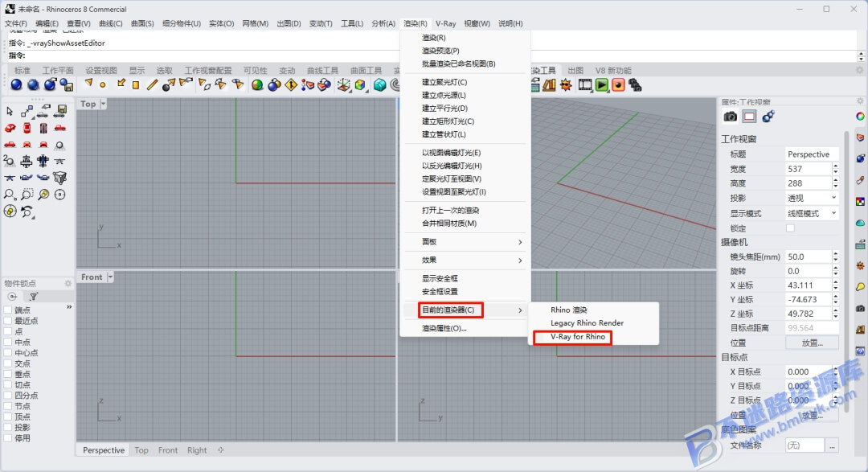Click the blue spheres materials icon in properties
This screenshot has width=868, height=472.
[768, 117]
